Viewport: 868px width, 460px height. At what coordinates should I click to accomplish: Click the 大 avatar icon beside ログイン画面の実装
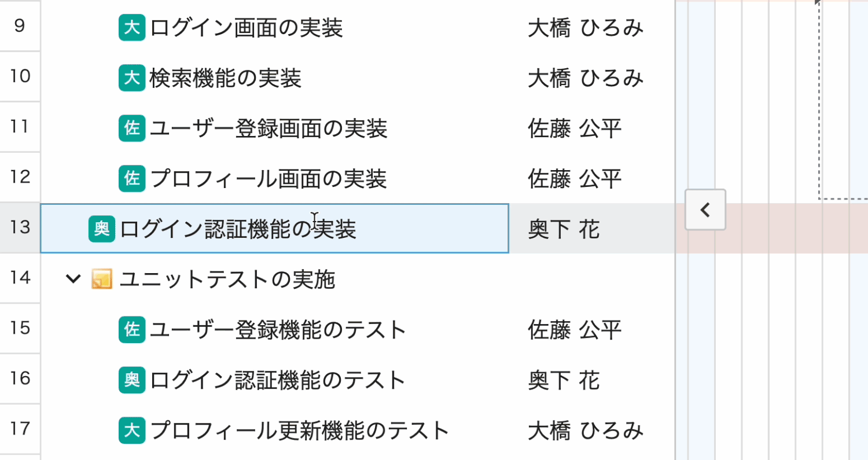[x=132, y=28]
